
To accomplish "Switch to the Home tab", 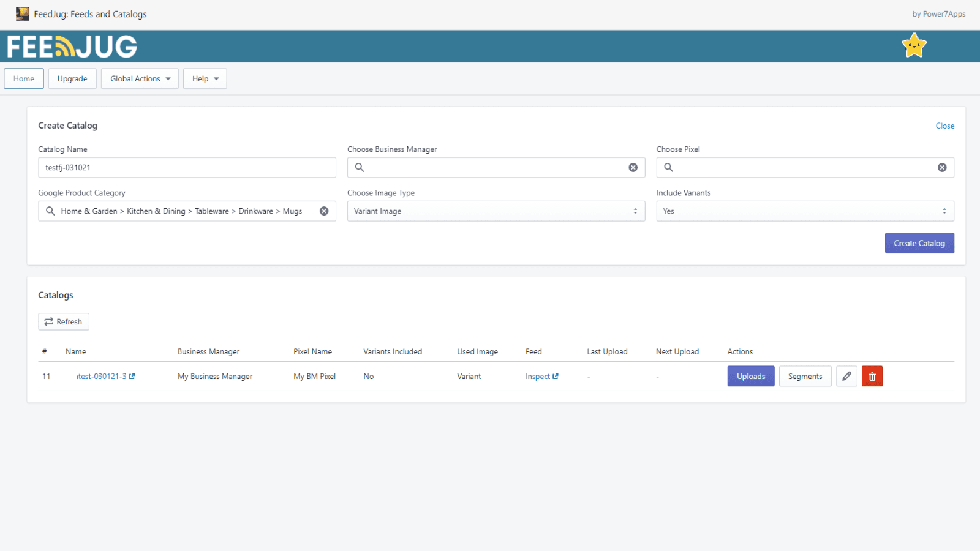I will pos(23,78).
